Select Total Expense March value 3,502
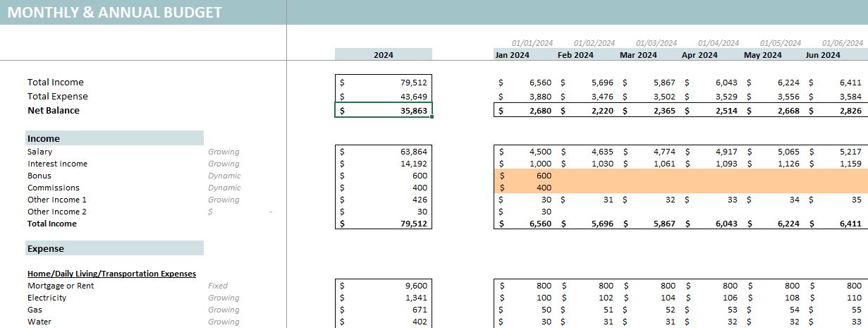 coord(650,96)
